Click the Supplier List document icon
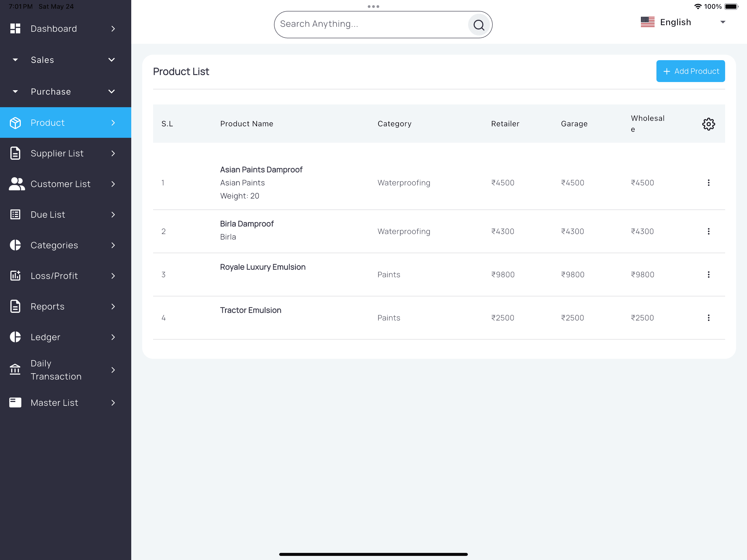 (15, 153)
